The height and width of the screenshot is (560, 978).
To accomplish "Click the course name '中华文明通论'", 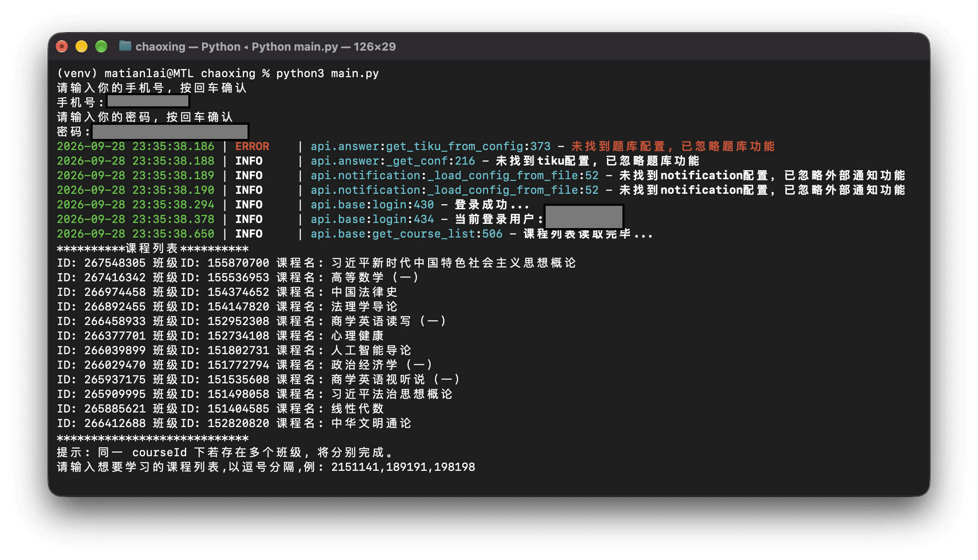I will coord(371,423).
